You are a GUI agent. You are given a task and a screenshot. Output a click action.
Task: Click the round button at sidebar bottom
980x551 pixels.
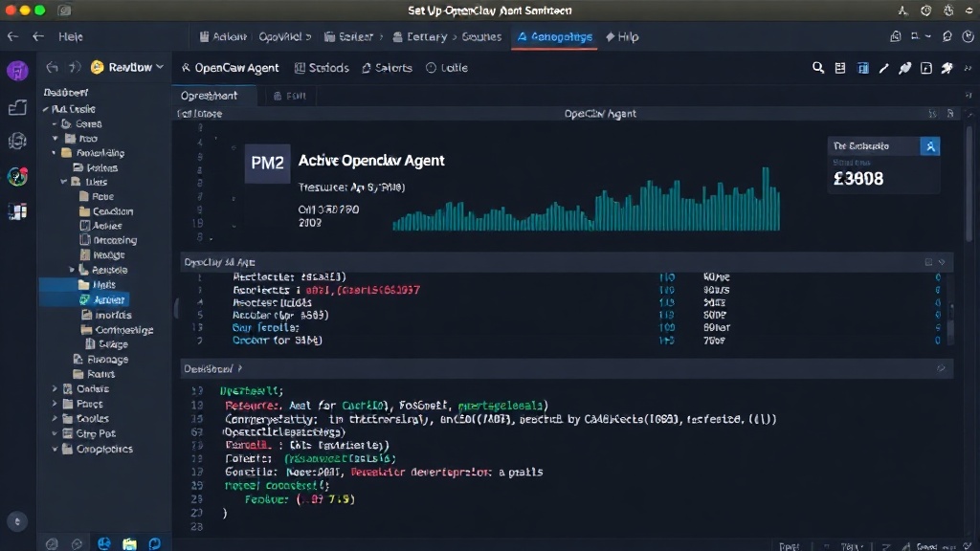(x=17, y=521)
